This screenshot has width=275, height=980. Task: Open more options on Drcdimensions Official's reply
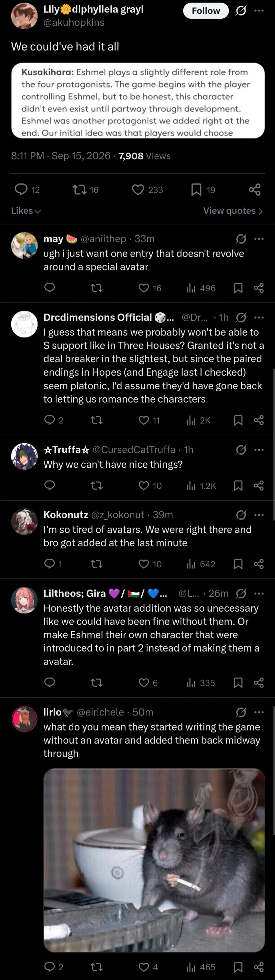click(x=259, y=317)
